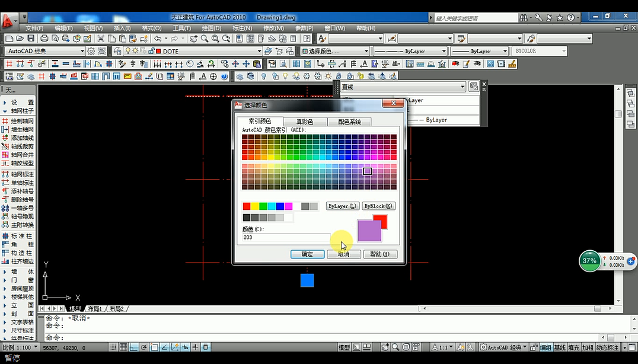Click the Open file folder icon
This screenshot has height=364, width=638.
click(20, 39)
